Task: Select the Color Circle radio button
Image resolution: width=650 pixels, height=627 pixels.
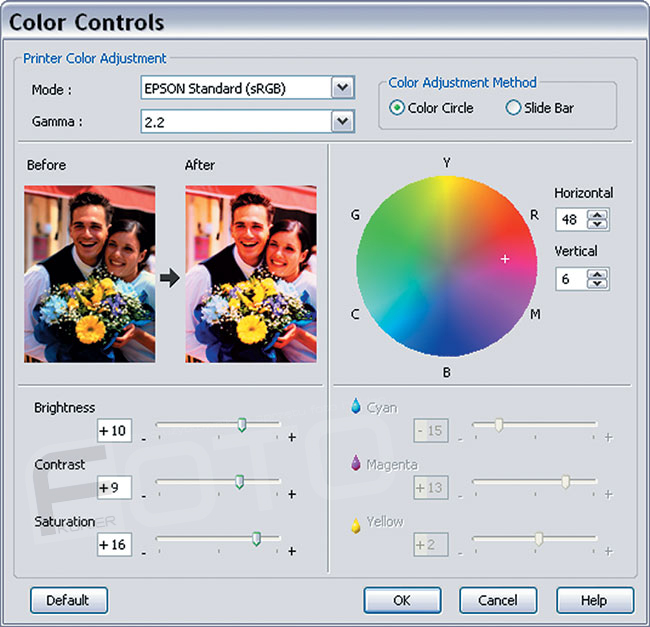Action: point(397,108)
